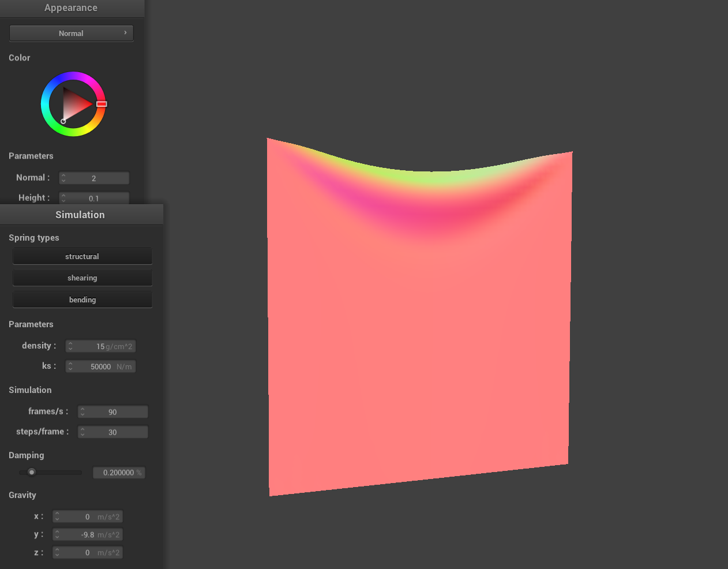Click the Height parameter stepper arrows

point(63,198)
